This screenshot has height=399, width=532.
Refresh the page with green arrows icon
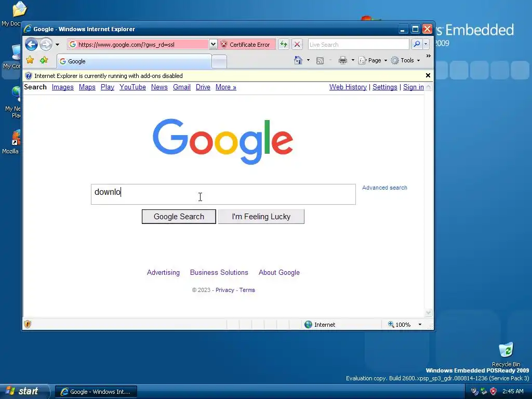click(x=284, y=45)
